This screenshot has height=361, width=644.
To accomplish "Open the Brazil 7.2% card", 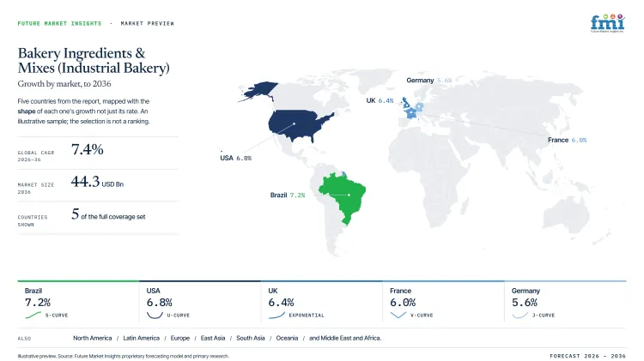I will point(78,303).
